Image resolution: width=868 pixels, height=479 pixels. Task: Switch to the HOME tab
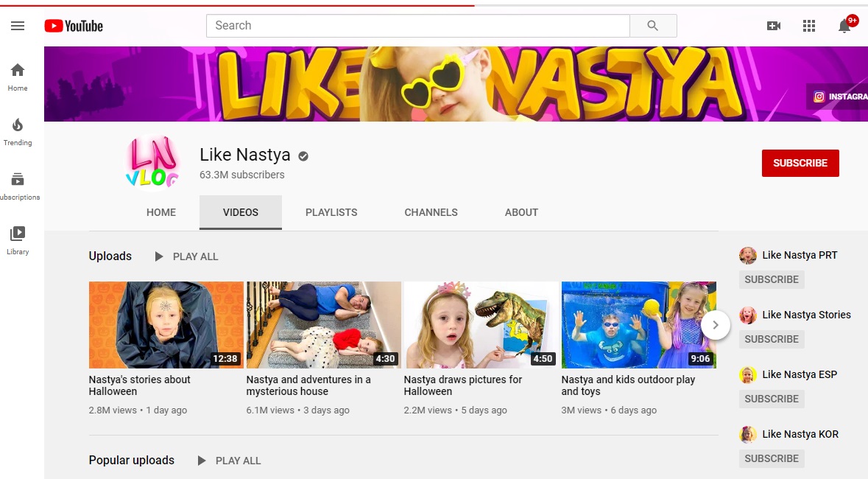pyautogui.click(x=161, y=212)
